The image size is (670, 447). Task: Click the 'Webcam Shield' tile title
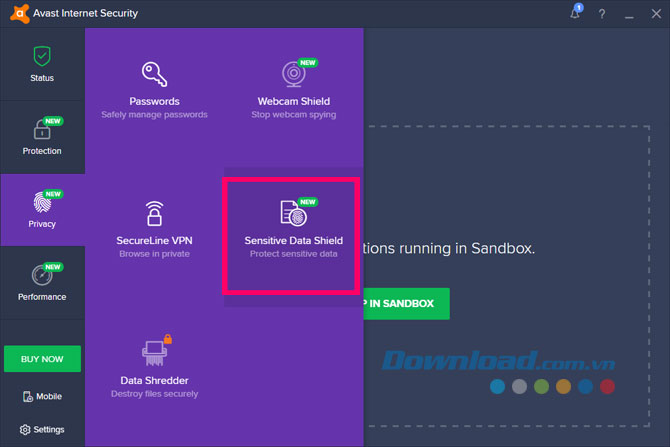pyautogui.click(x=294, y=101)
